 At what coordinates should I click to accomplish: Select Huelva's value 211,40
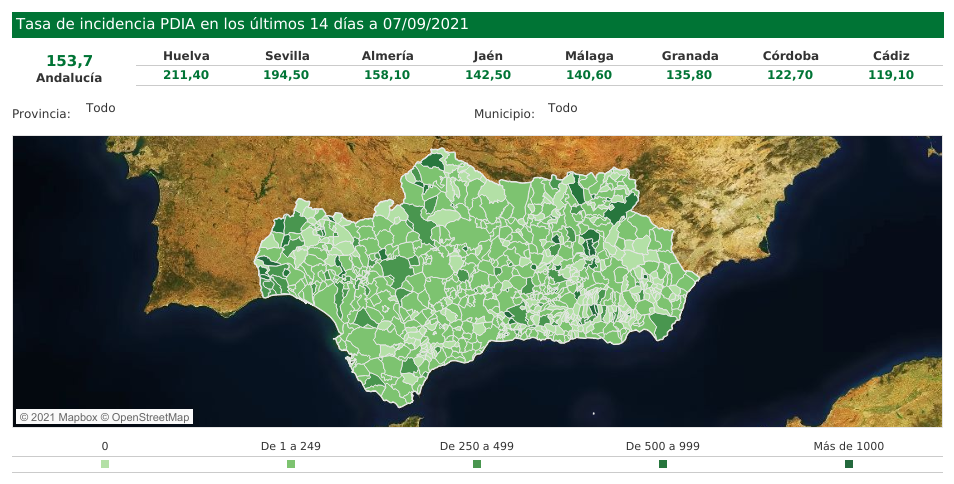[x=186, y=75]
